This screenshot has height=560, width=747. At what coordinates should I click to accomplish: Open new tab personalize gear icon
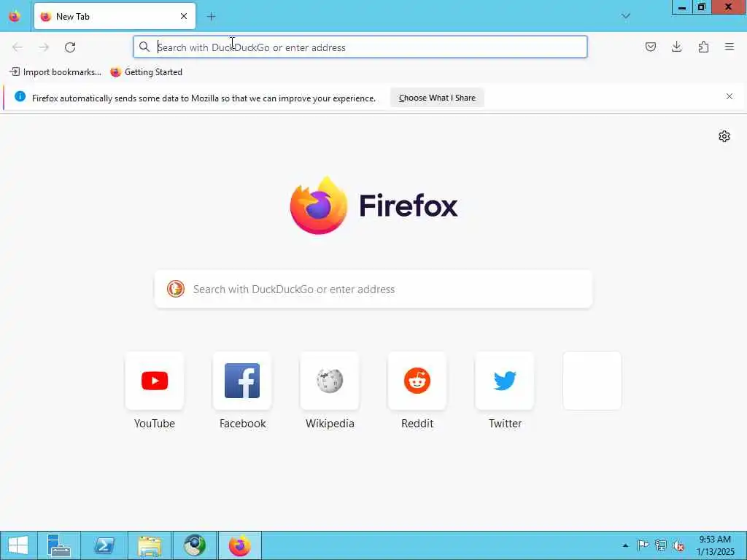pos(724,136)
